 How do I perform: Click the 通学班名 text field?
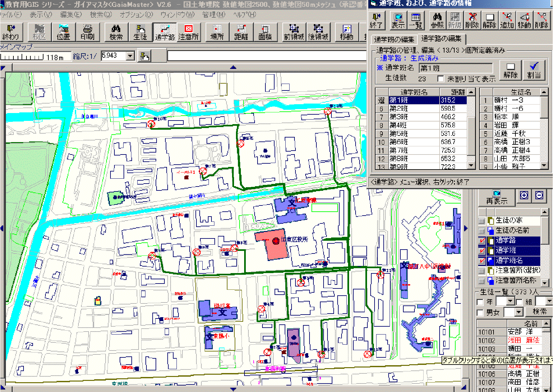click(456, 68)
